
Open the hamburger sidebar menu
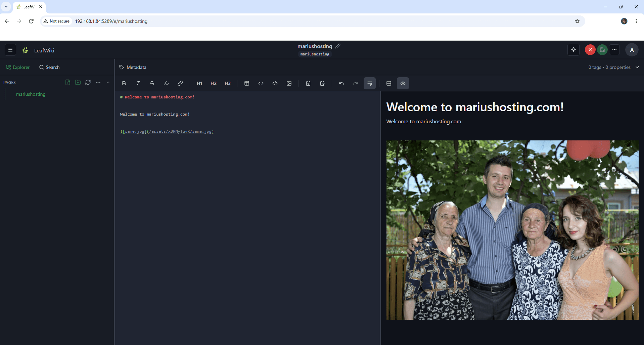[x=10, y=50]
